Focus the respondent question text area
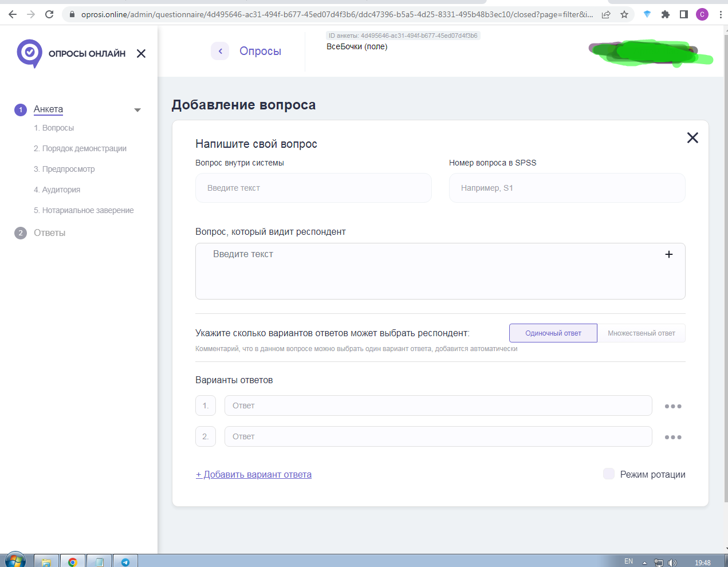Screen dimensions: 728x567 coord(440,271)
